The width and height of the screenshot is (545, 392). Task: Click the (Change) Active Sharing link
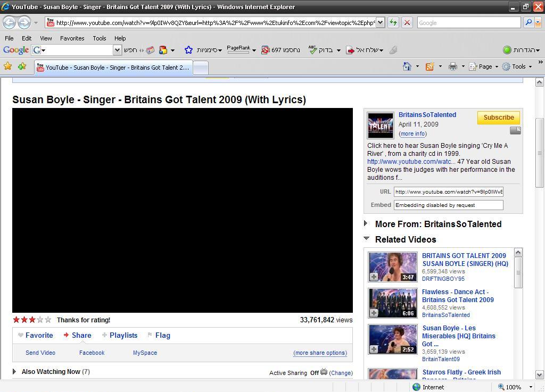tap(341, 373)
